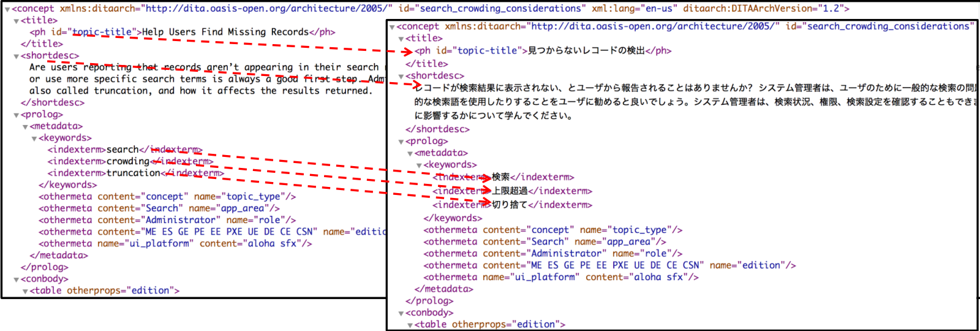Viewport: 980px width, 331px height.
Task: Select the indexterm 'truncation' line
Action: (136, 173)
